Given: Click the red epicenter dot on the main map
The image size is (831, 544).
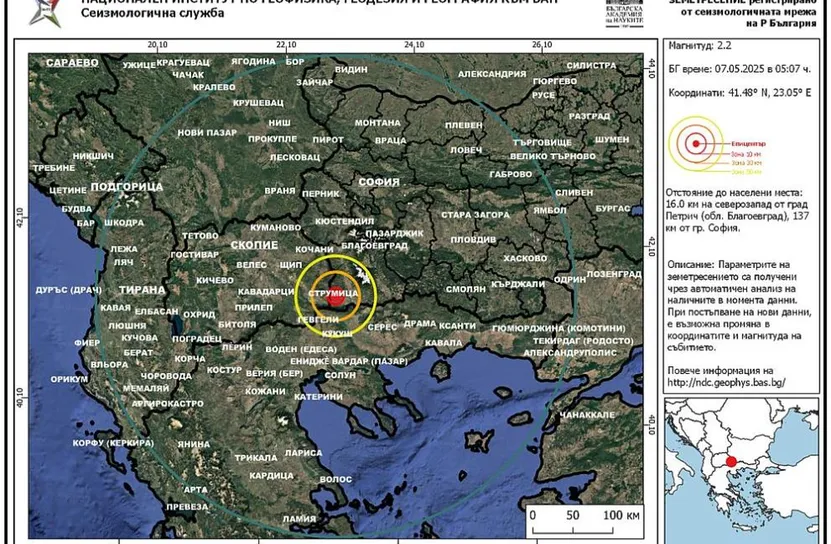Looking at the screenshot, I should 335,296.
